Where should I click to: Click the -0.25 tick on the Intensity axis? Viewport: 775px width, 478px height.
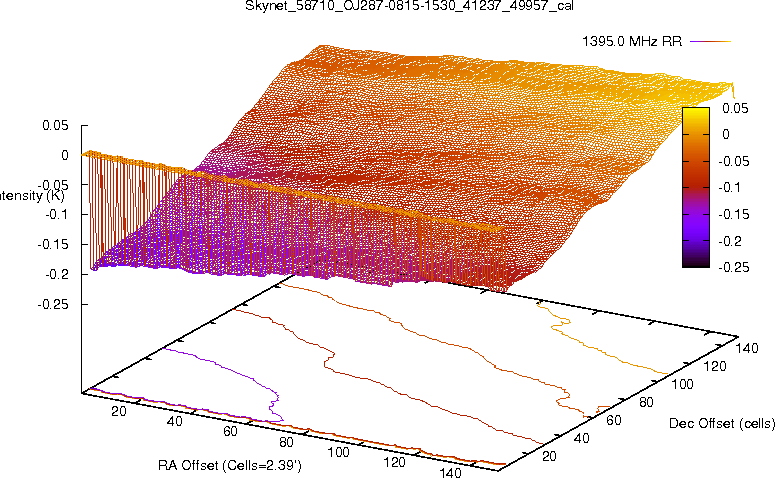[53, 304]
